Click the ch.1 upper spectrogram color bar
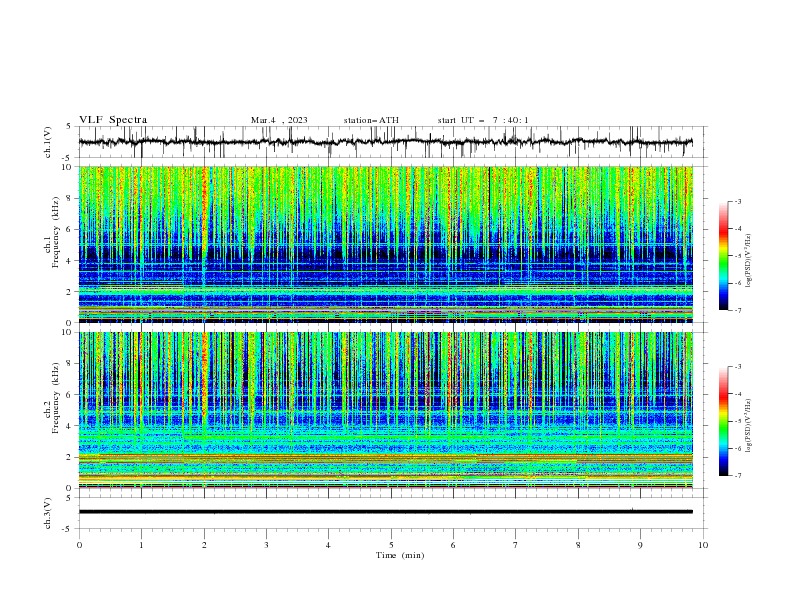Image resolution: width=792 pixels, height=612 pixels. [723, 256]
